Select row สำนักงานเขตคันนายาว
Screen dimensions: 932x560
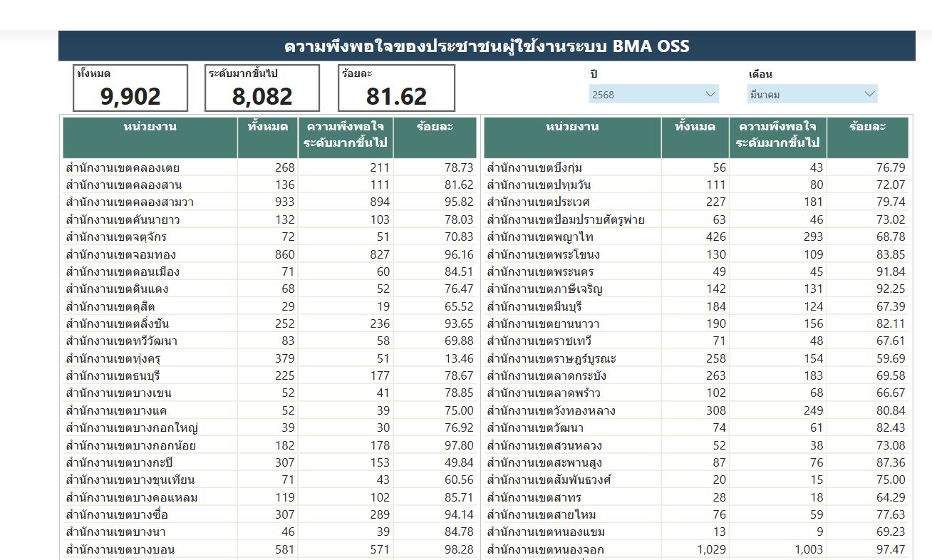pos(269,219)
